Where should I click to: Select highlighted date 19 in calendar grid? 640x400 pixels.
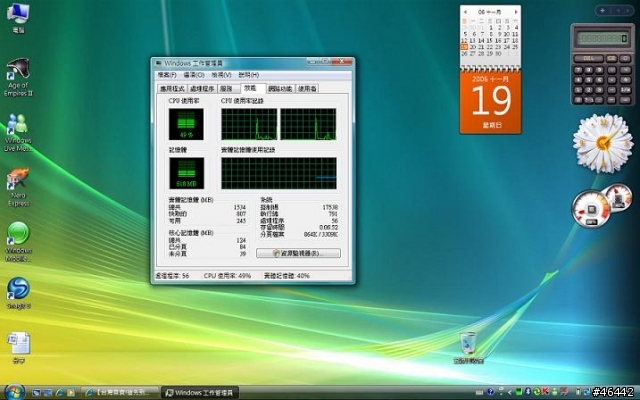tap(464, 47)
